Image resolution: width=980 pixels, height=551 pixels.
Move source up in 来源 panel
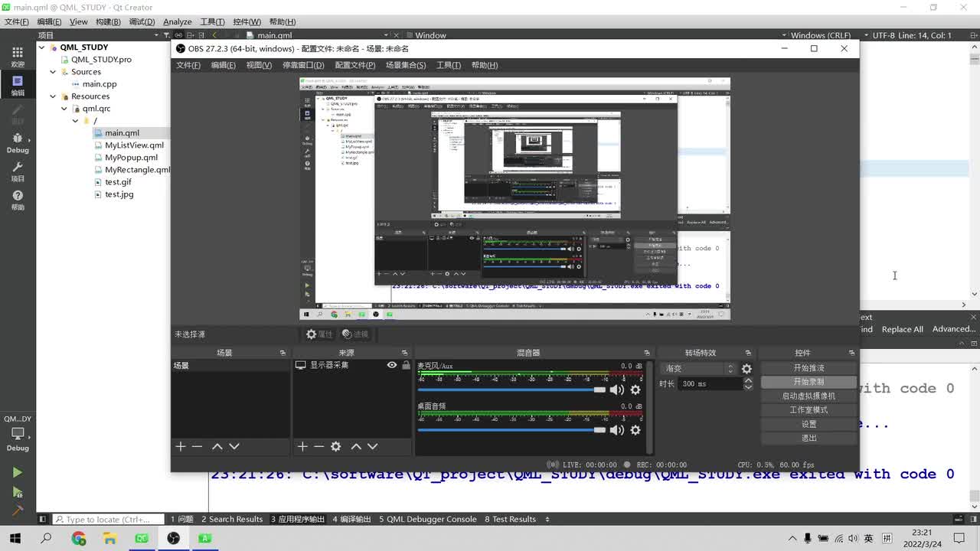(356, 446)
